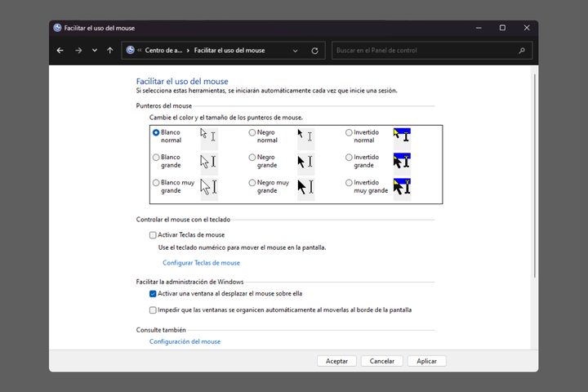588x392 pixels.
Task: Click the Control Panel address bar icon
Action: 131,51
